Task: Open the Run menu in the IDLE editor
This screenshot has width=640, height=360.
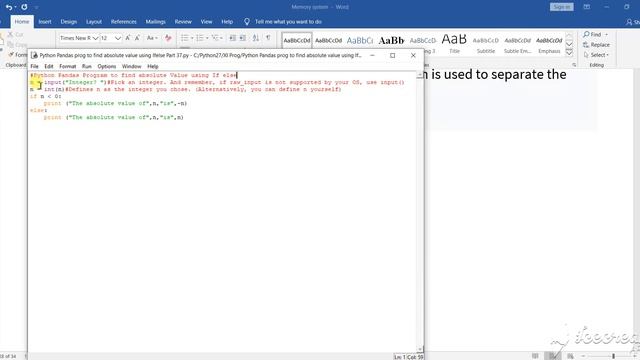Action: 87,66
